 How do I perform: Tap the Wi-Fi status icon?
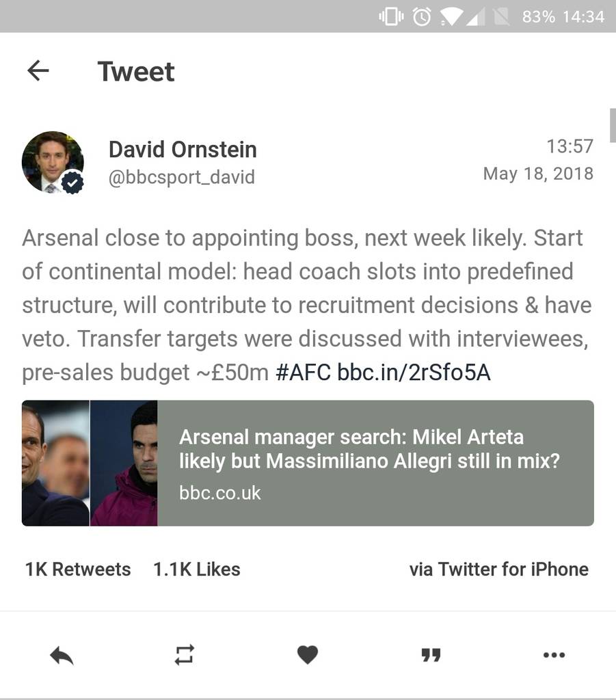[x=450, y=16]
